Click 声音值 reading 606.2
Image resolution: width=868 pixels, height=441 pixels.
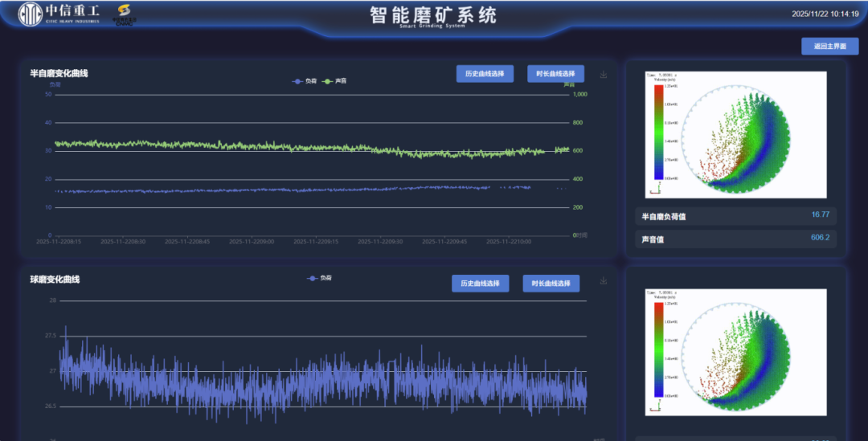click(x=820, y=239)
